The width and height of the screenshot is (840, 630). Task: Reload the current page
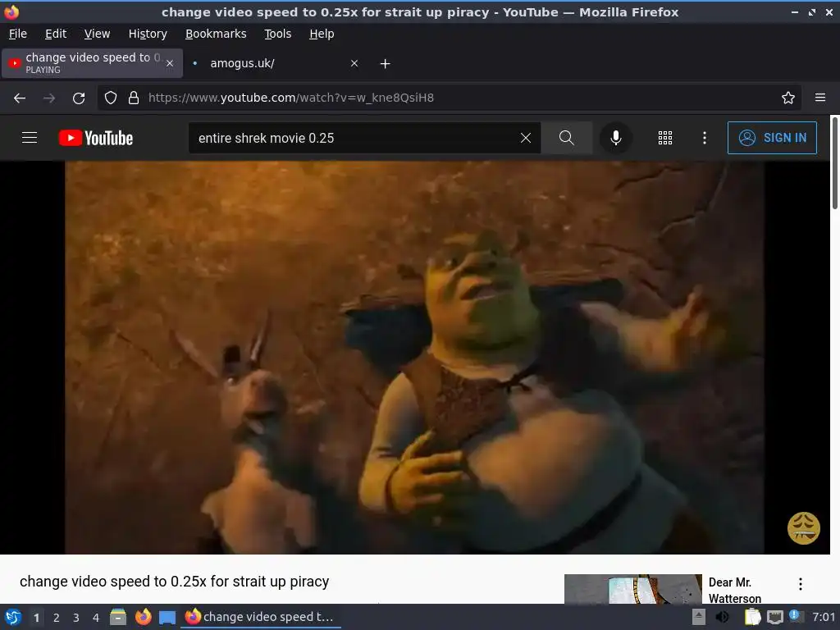79,98
